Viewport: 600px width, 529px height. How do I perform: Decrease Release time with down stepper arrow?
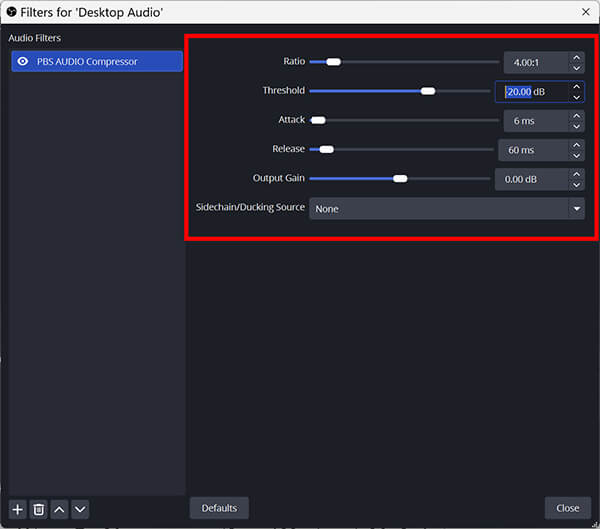[x=577, y=155]
